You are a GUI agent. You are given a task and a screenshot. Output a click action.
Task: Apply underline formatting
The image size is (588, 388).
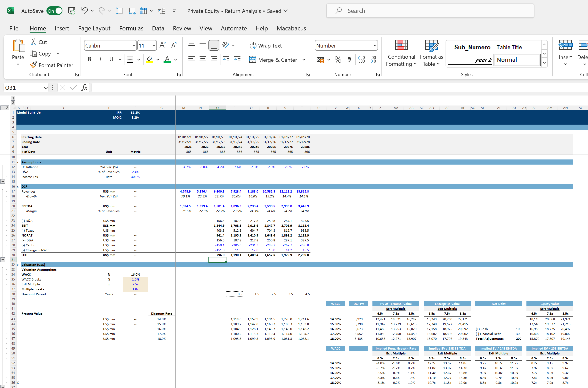pyautogui.click(x=111, y=59)
